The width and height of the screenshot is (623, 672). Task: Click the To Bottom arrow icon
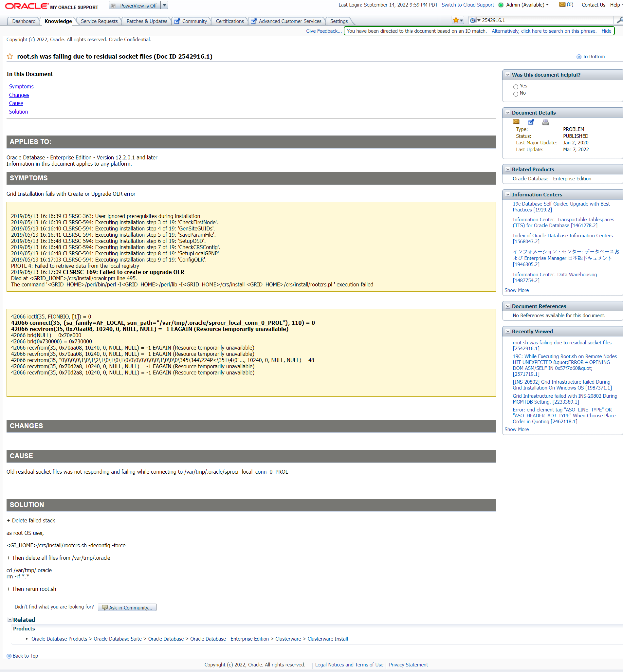[579, 57]
